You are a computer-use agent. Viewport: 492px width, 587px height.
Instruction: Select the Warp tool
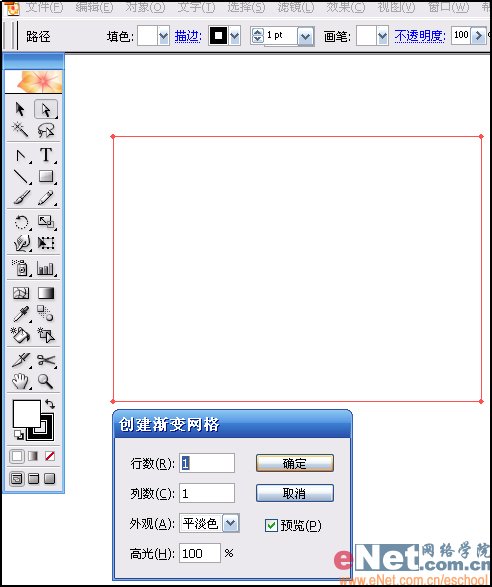pyautogui.click(x=21, y=243)
